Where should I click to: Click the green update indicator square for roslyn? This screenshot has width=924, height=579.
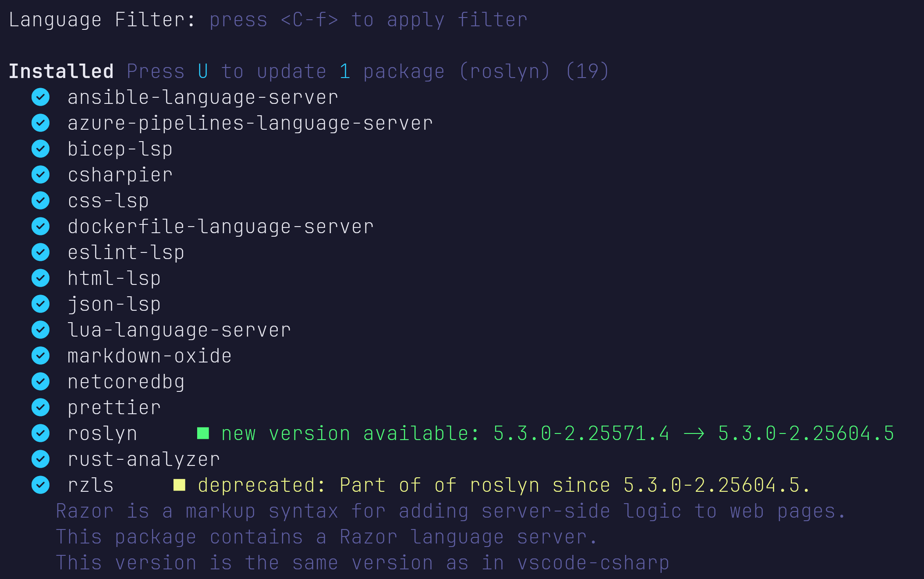pos(203,433)
